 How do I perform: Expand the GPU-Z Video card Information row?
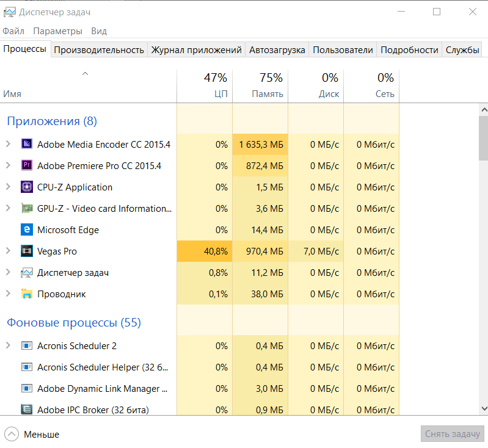coord(8,208)
